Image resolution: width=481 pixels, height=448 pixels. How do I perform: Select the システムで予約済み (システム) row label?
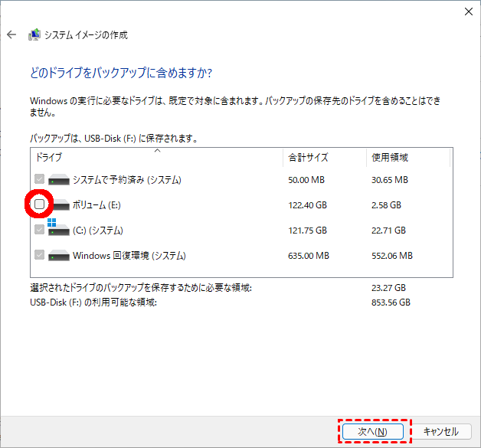(126, 180)
